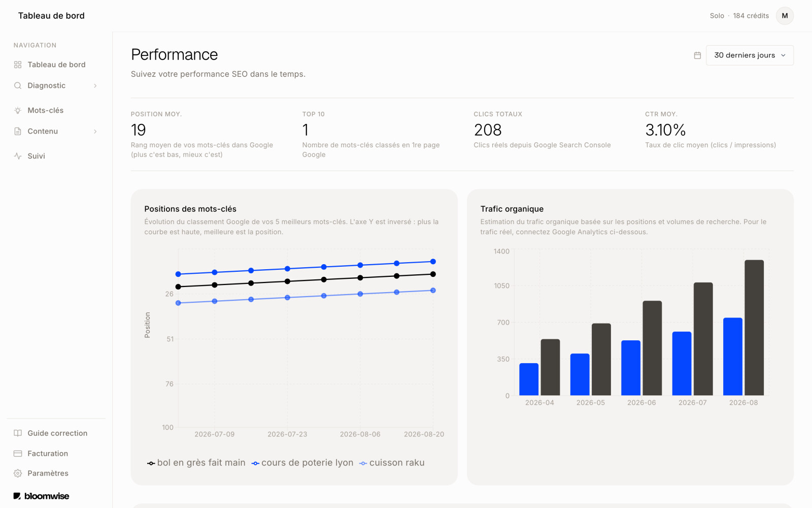Viewport: 812px width, 508px height.
Task: Click the blue bar for 2026-04
Action: tap(529, 379)
